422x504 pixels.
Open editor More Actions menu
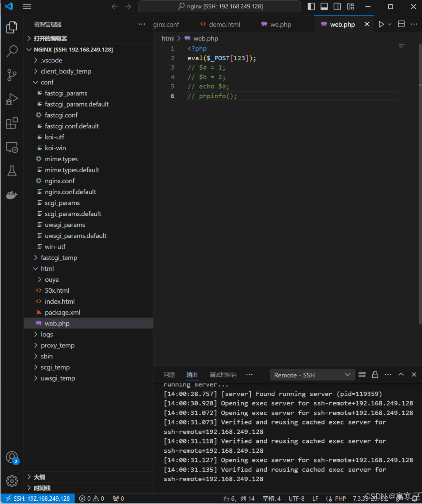click(414, 24)
